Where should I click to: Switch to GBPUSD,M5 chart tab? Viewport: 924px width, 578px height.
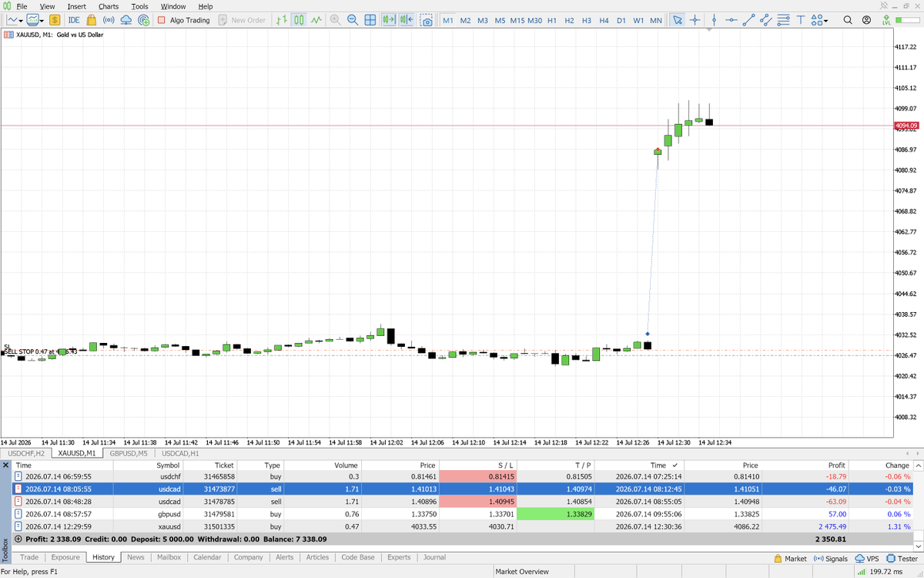pos(129,453)
